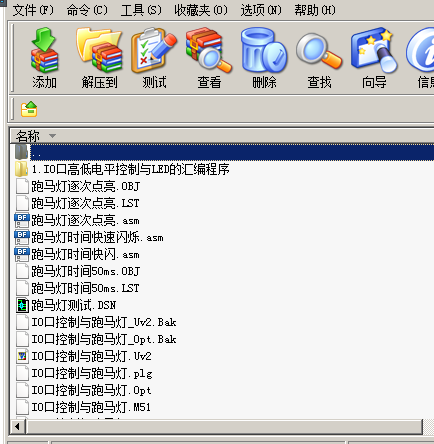Image resolution: width=434 pixels, height=444 pixels.
Task: Open the 查找 (Find) magnifier tool
Action: [x=319, y=58]
